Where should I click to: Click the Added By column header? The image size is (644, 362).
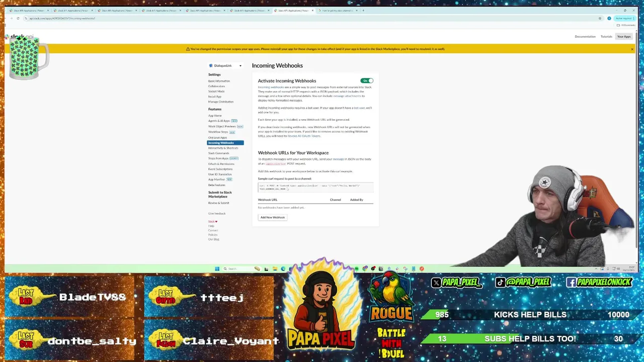(x=356, y=200)
